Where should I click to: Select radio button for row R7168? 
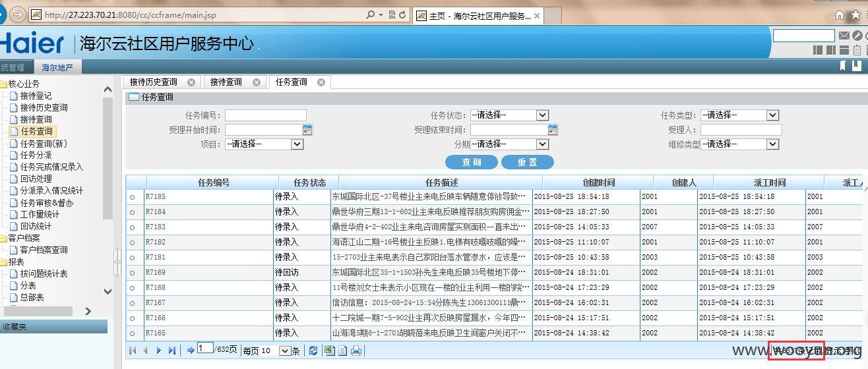[132, 288]
